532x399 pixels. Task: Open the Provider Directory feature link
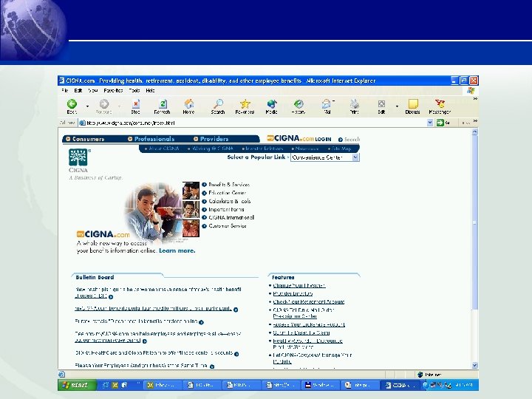pyautogui.click(x=293, y=293)
